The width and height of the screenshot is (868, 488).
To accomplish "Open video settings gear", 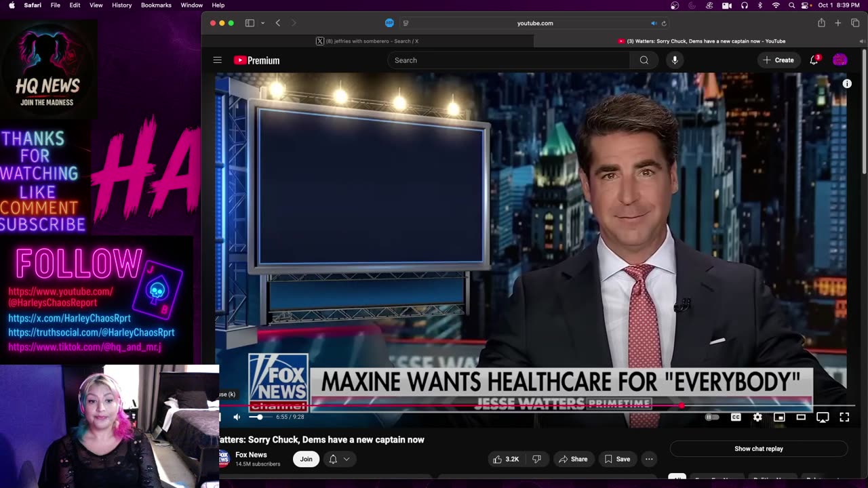I will tap(757, 417).
